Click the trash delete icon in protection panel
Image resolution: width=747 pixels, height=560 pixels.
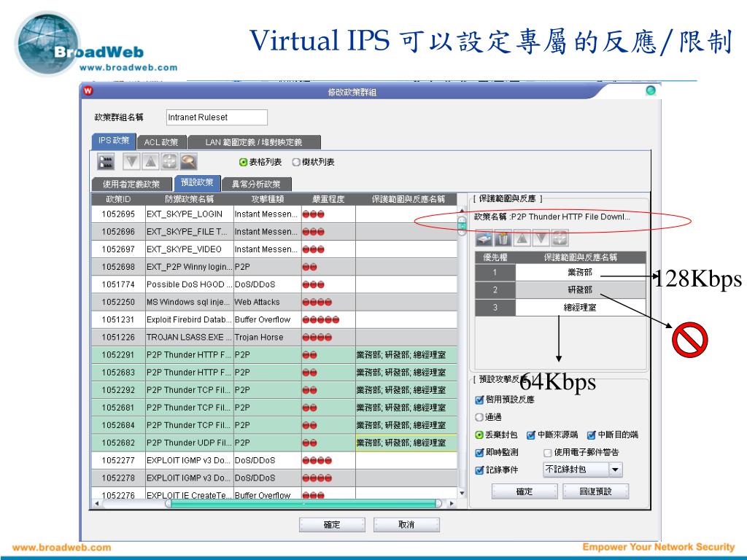503,238
